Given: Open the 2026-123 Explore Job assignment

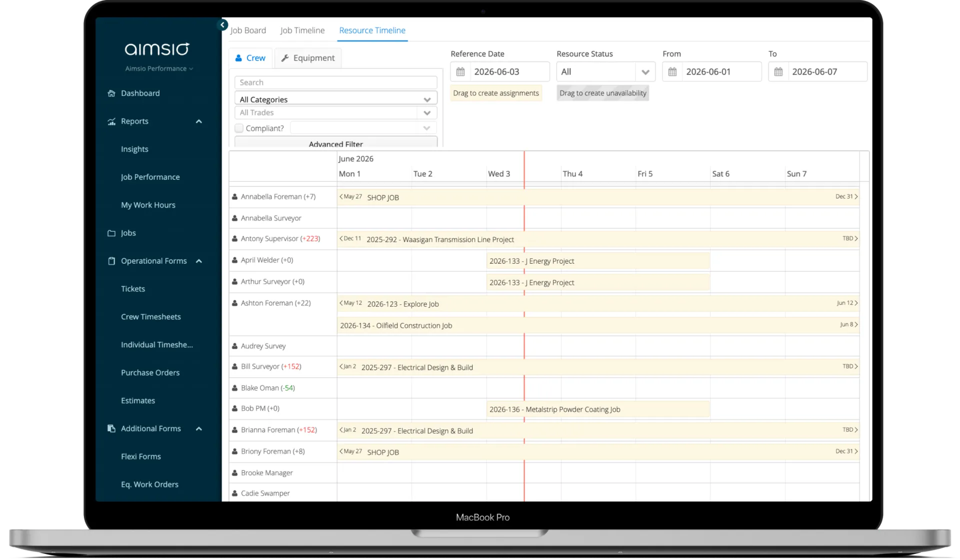Looking at the screenshot, I should 598,304.
